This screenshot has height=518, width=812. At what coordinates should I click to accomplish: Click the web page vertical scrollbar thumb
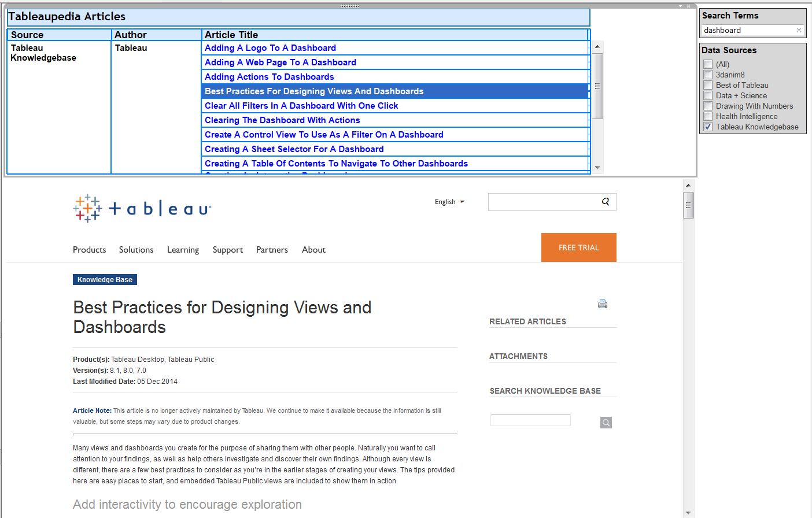click(688, 205)
